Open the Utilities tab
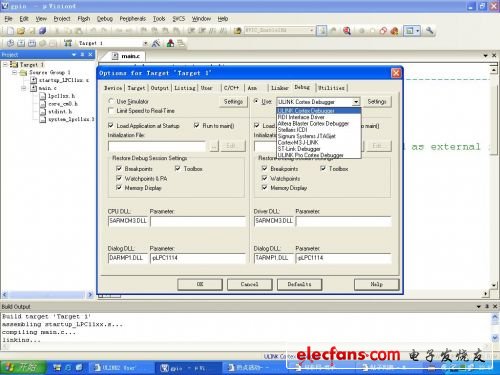 [331, 88]
